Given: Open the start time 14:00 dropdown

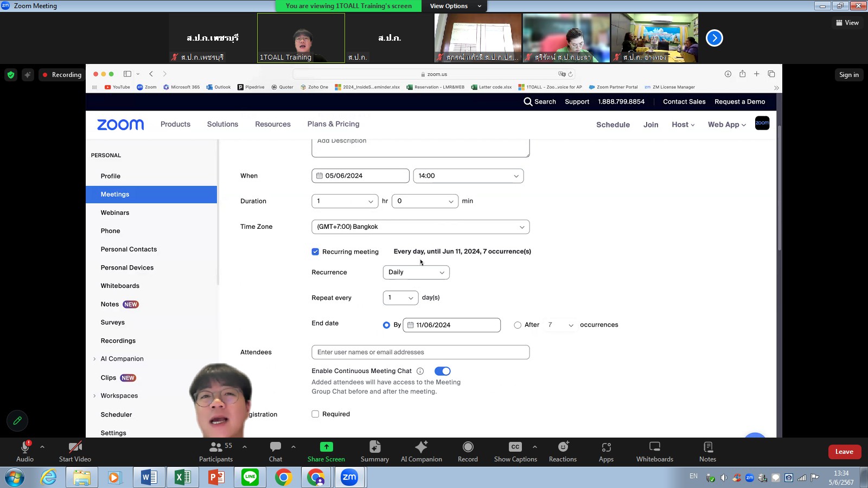Looking at the screenshot, I should (x=468, y=176).
